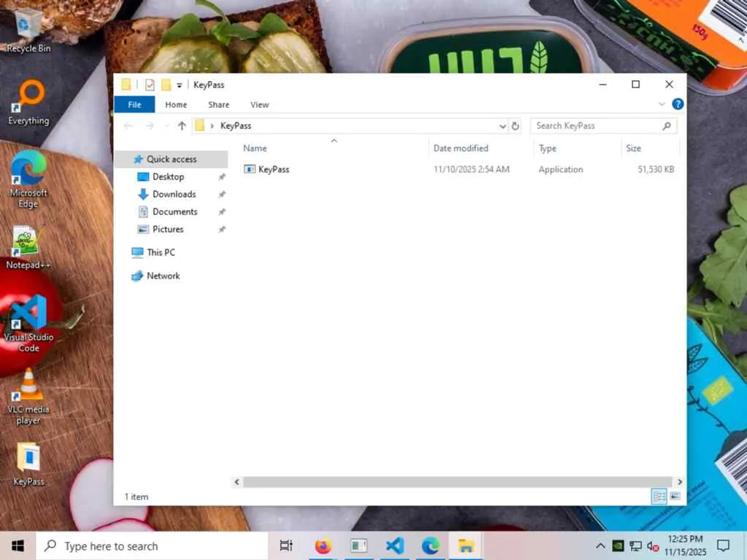The image size is (747, 560).
Task: Switch to Details view in the status bar
Action: 659,497
